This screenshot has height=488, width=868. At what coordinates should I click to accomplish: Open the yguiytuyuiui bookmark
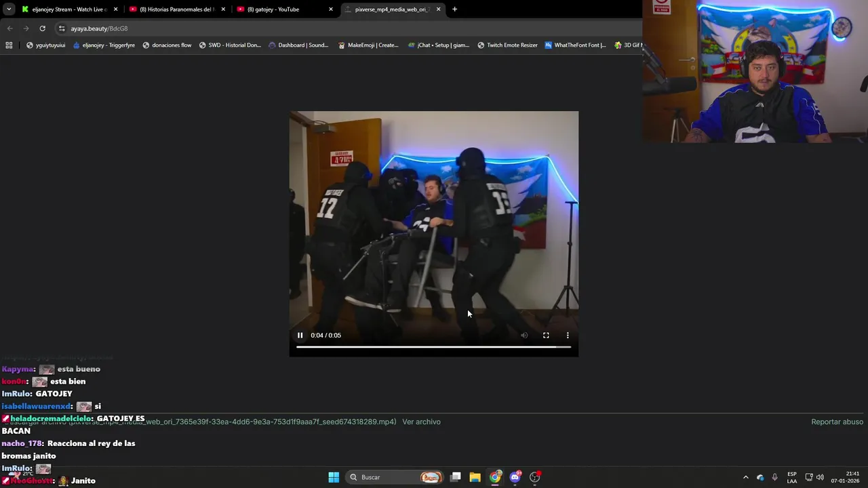click(45, 45)
